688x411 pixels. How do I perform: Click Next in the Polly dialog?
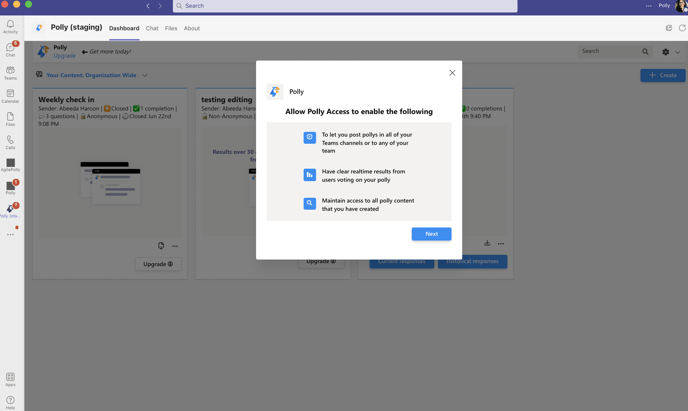[x=431, y=234]
